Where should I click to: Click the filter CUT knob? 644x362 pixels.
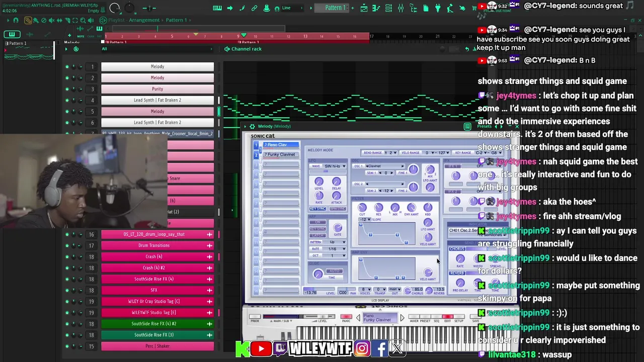[362, 207]
